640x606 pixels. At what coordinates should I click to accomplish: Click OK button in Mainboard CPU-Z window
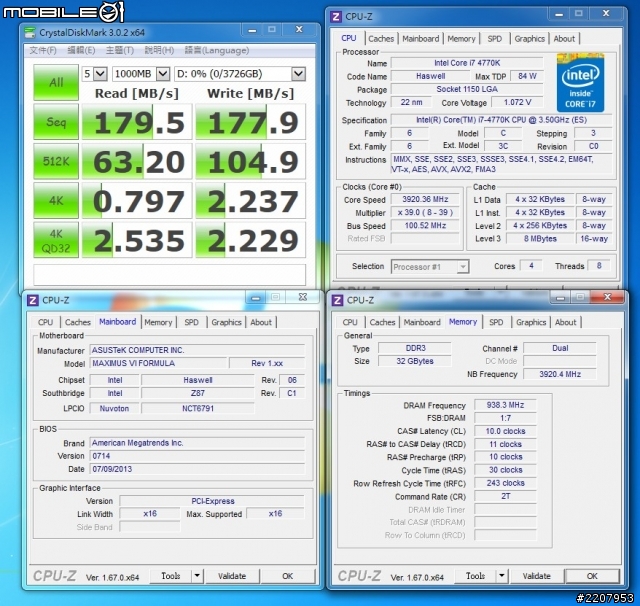(x=288, y=576)
